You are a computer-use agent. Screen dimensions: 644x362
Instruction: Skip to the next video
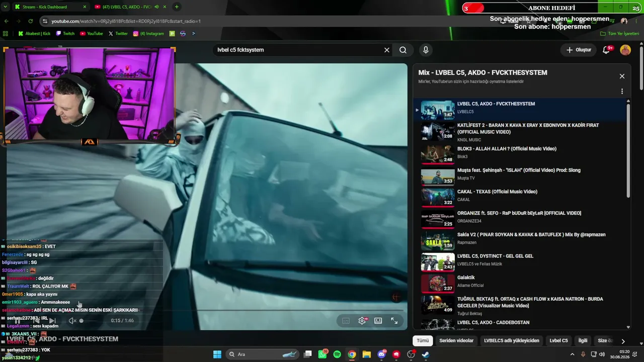point(52,321)
